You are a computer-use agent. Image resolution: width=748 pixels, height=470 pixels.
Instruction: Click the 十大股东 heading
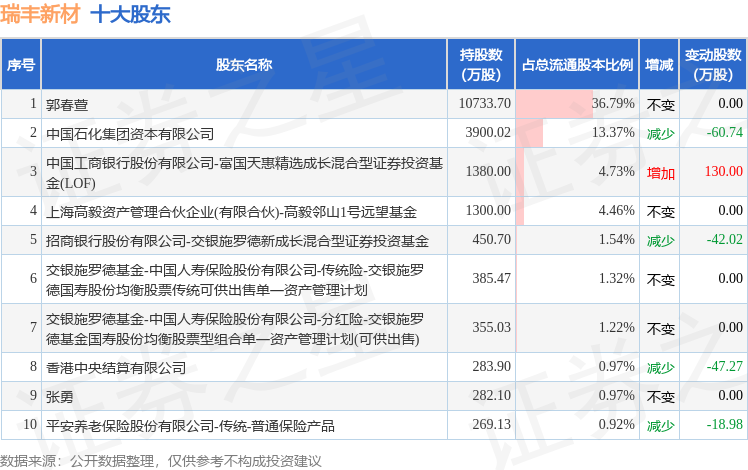130,14
